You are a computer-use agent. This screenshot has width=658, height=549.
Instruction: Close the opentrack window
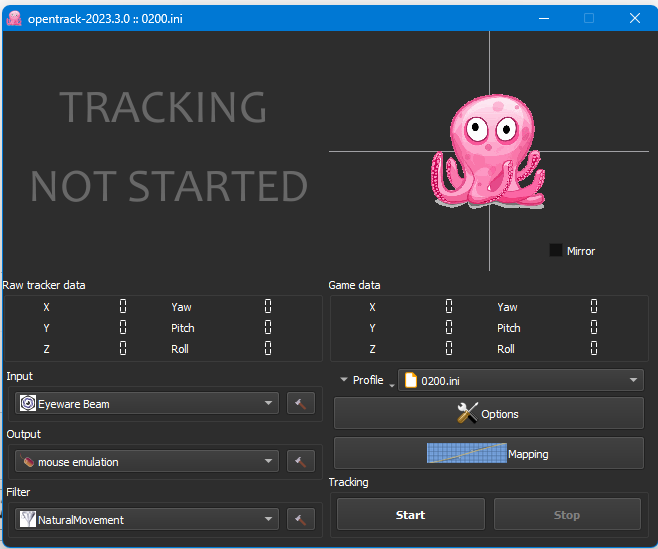tap(634, 18)
